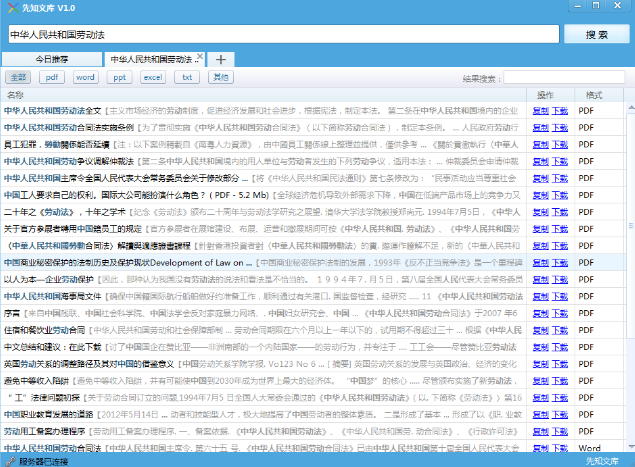Switch to the 今日推荐 tab
This screenshot has height=467, width=635.
pyautogui.click(x=54, y=60)
